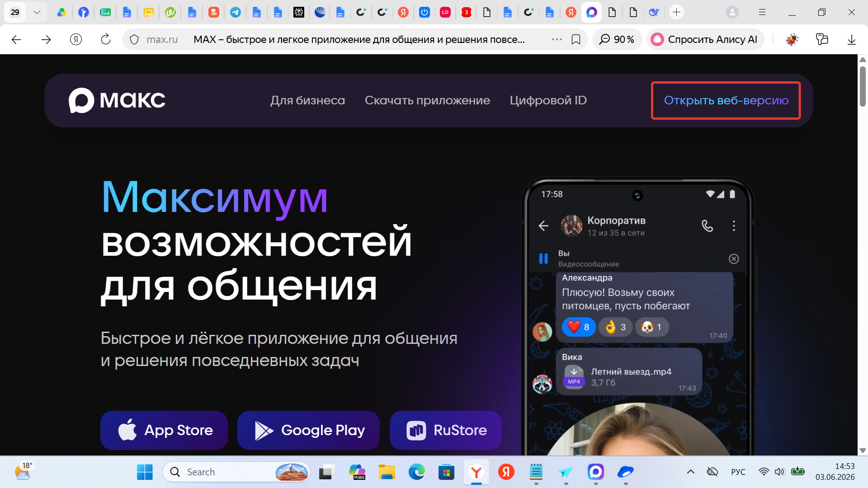The width and height of the screenshot is (868, 488).
Task: Click the max.ru address field
Action: pos(162,40)
